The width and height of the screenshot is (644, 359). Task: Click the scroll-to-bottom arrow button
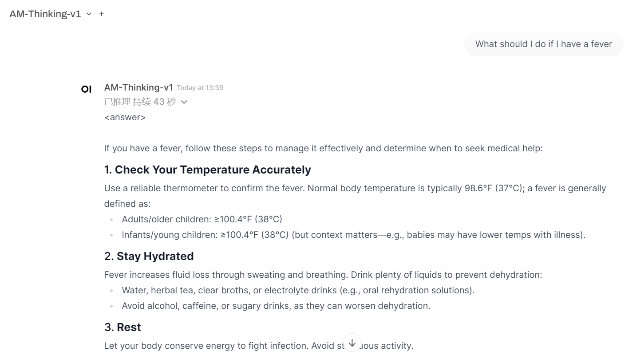pyautogui.click(x=352, y=343)
